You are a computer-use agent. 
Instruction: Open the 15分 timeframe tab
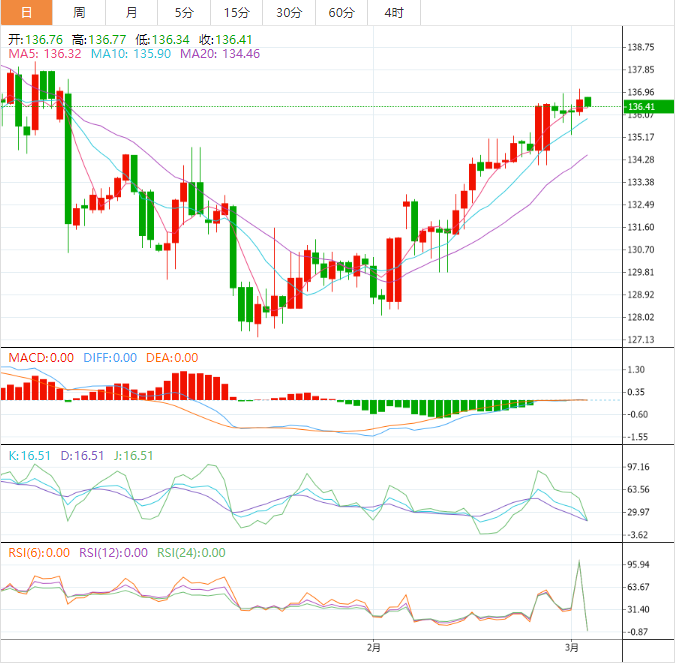[x=237, y=13]
